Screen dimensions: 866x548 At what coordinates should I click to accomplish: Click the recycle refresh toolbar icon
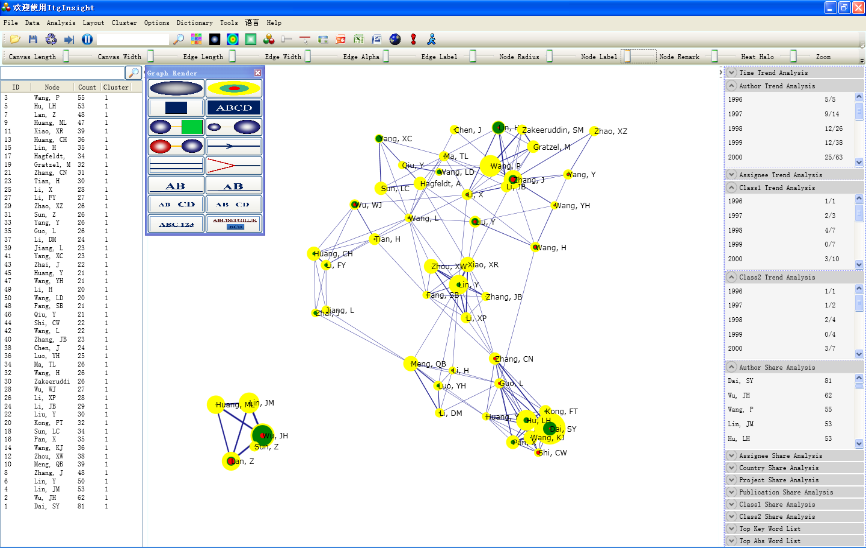coord(51,39)
